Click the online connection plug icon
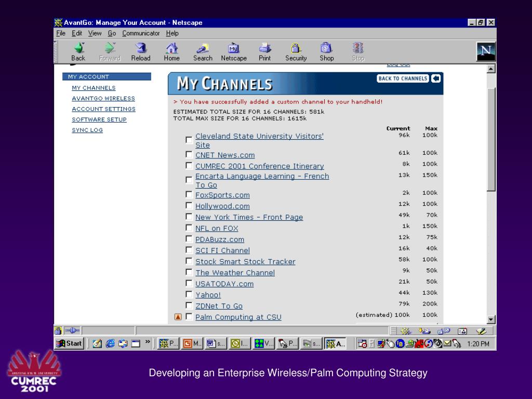 pyautogui.click(x=72, y=330)
